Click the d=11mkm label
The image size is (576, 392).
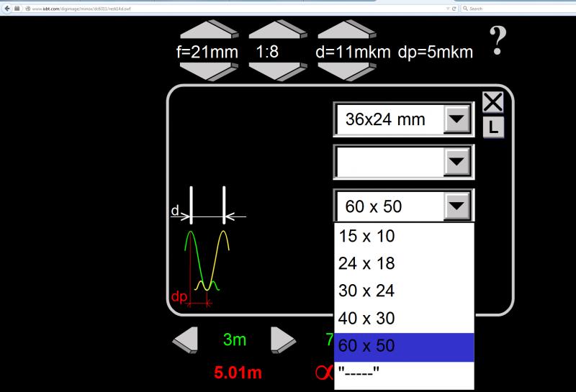(353, 52)
